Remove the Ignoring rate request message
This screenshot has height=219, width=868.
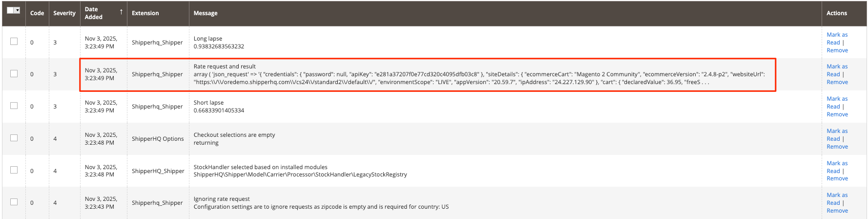[x=837, y=211]
